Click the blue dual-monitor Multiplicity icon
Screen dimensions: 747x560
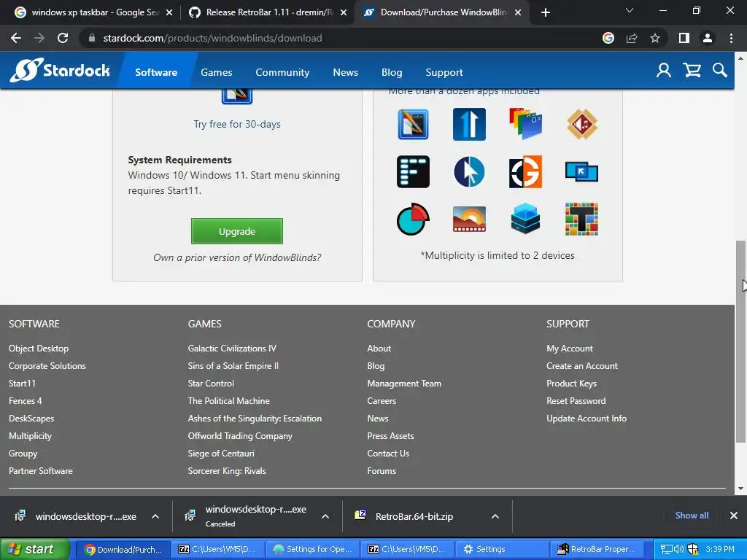tap(581, 172)
